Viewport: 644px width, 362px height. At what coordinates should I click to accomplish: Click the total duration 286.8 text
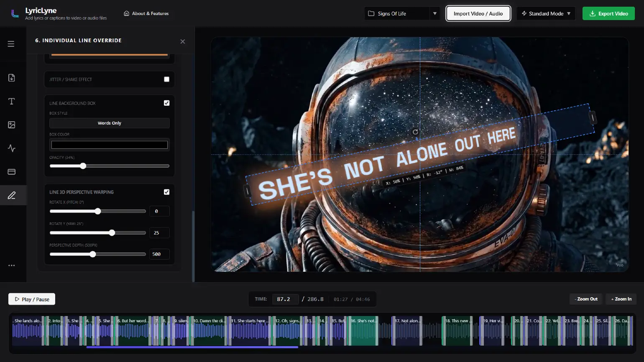315,299
